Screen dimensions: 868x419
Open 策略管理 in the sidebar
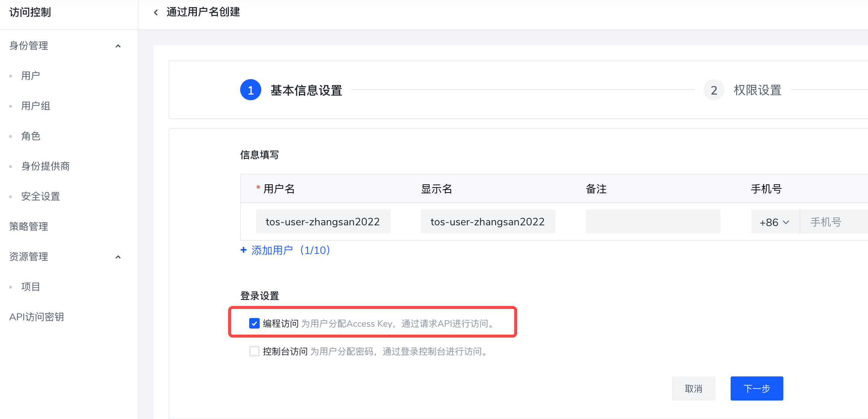tap(29, 226)
